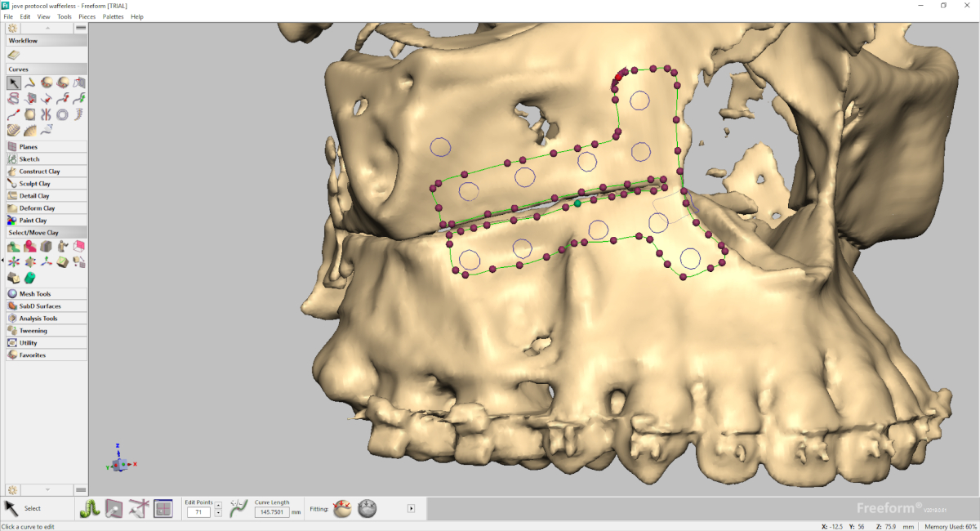Image resolution: width=980 pixels, height=531 pixels.
Task: Click the green worm curve icon
Action: [89, 508]
